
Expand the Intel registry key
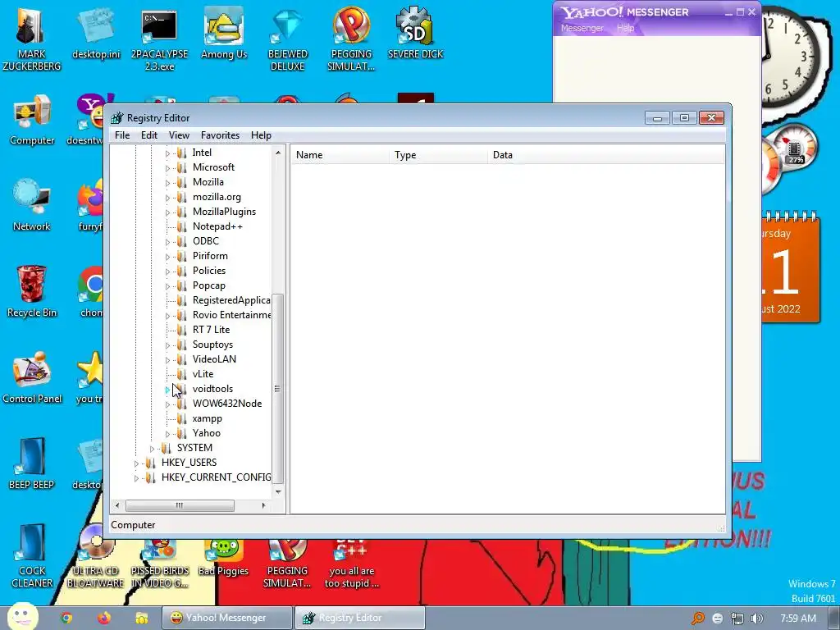point(167,153)
